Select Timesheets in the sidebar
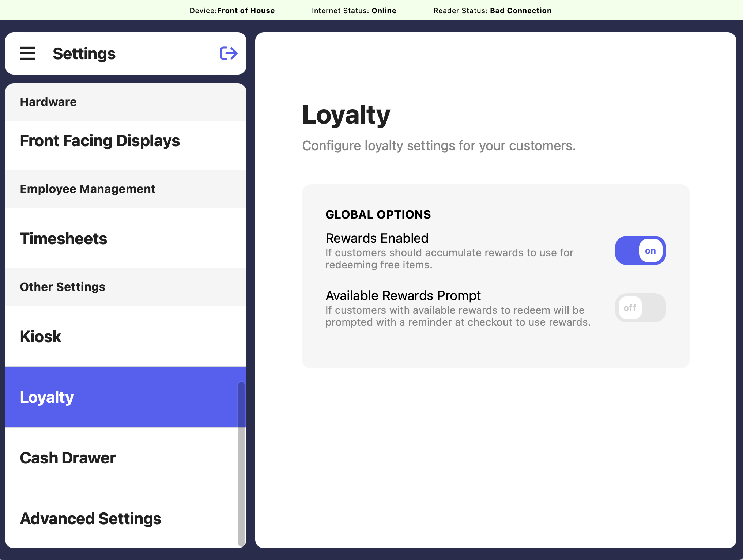 (x=64, y=239)
